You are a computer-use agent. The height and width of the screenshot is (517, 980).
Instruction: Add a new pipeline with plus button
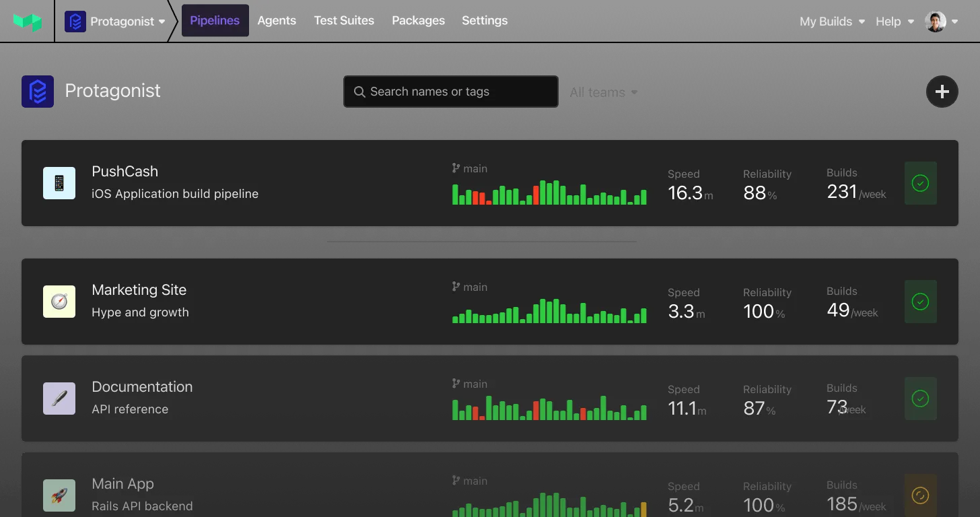pos(942,92)
